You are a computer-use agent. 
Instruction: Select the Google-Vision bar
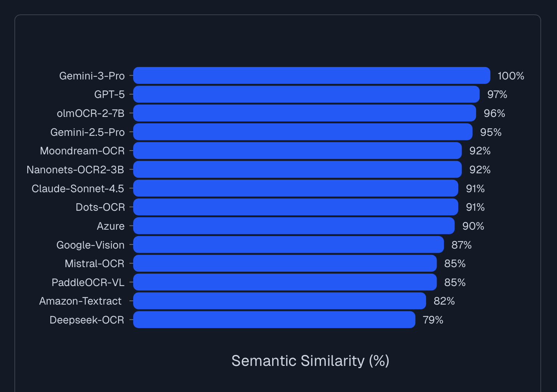coord(288,245)
